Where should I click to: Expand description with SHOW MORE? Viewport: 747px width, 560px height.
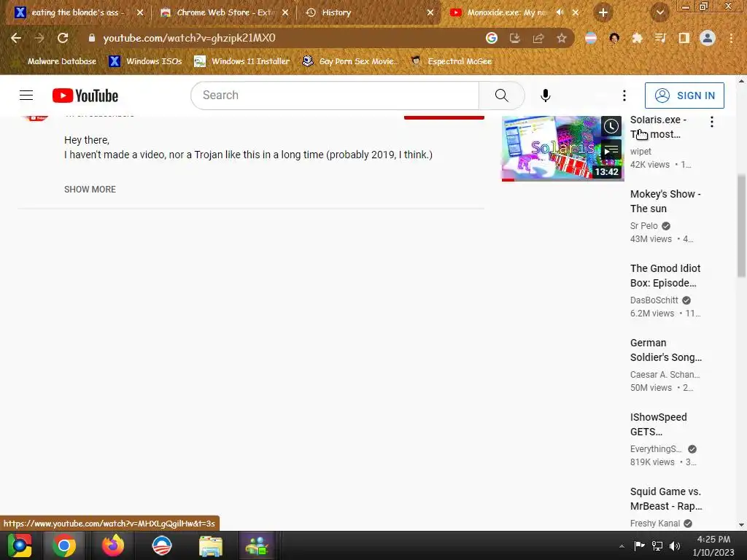[90, 189]
